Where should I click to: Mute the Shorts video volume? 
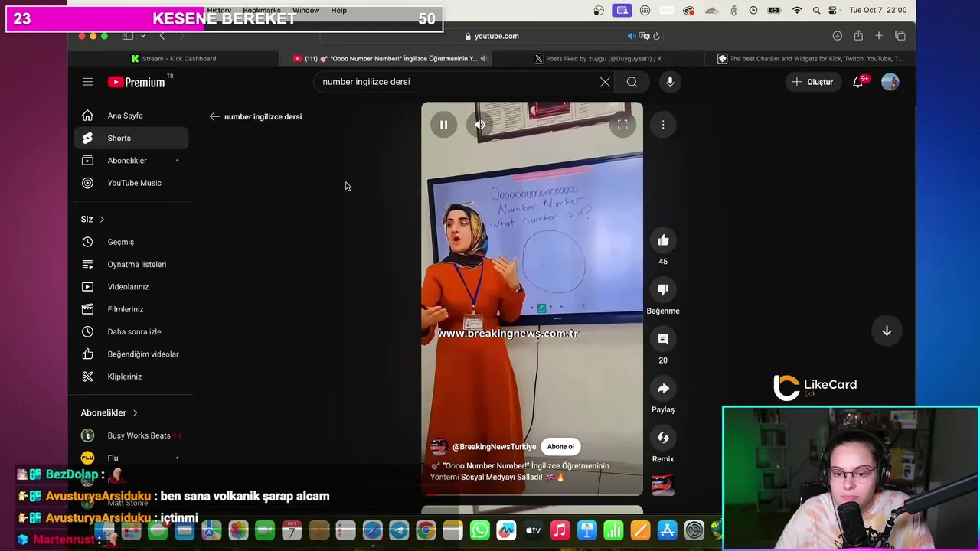click(479, 125)
